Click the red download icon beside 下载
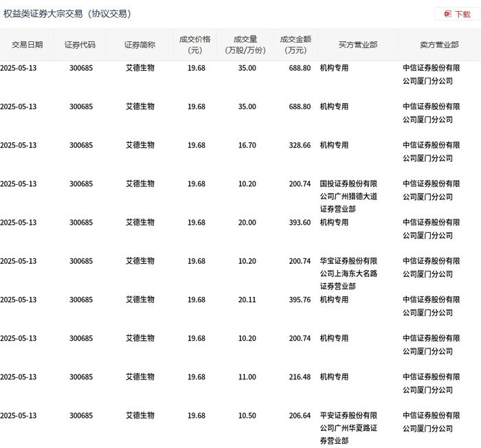Viewport: 481px width, 448px height. point(448,14)
